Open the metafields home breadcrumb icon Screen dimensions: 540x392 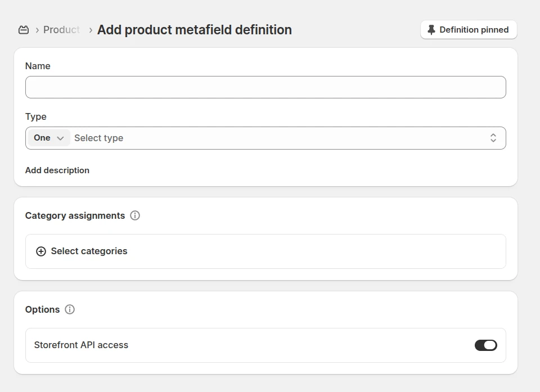[x=24, y=30]
